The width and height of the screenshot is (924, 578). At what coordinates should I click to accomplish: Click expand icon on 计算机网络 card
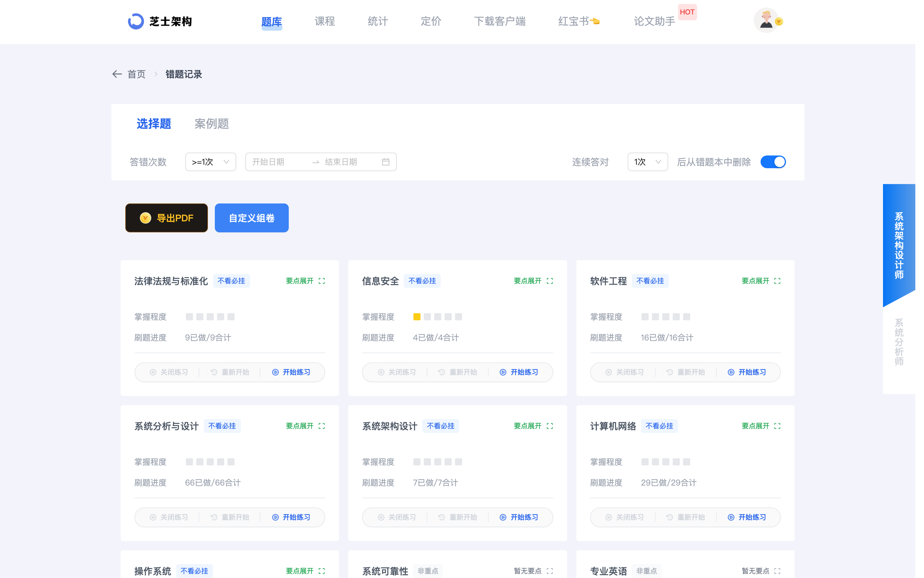pyautogui.click(x=777, y=426)
